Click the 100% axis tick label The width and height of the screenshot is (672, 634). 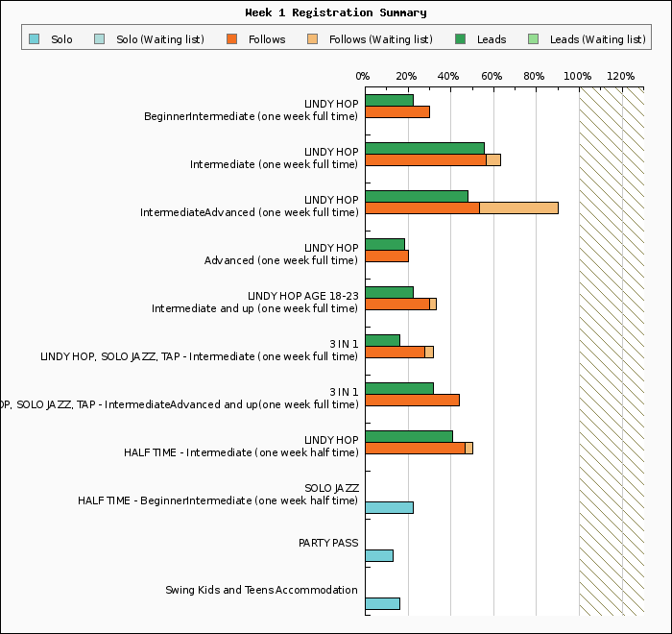pyautogui.click(x=578, y=77)
